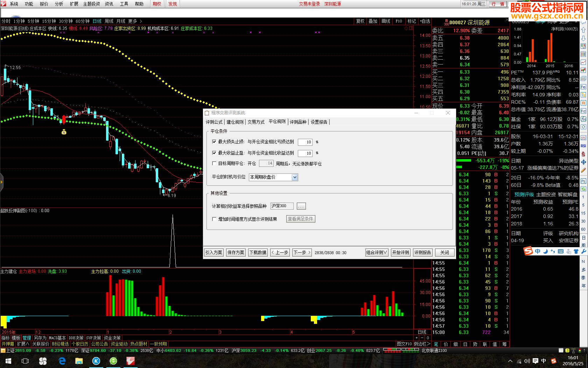Switch to 设置报告 tab
The image size is (588, 368).
pos(319,122)
